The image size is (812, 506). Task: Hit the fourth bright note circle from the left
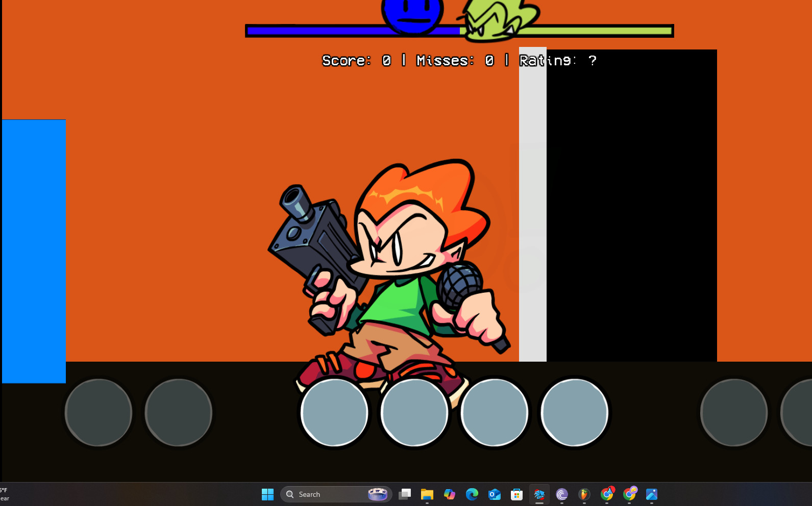click(575, 412)
